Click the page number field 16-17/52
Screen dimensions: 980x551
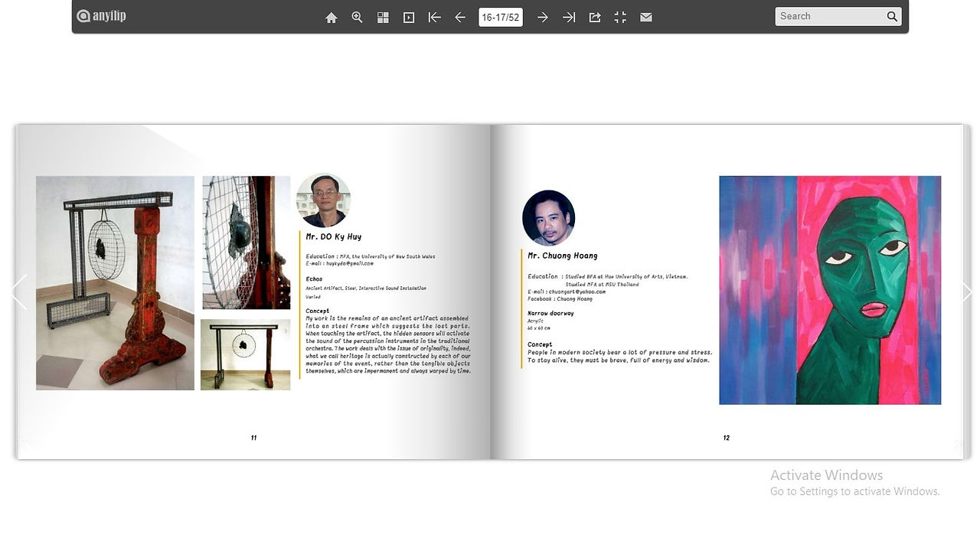(501, 17)
